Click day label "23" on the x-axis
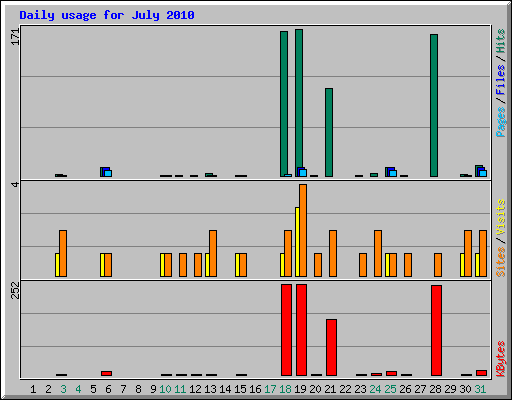Viewport: 512px width, 400px height. [x=360, y=389]
